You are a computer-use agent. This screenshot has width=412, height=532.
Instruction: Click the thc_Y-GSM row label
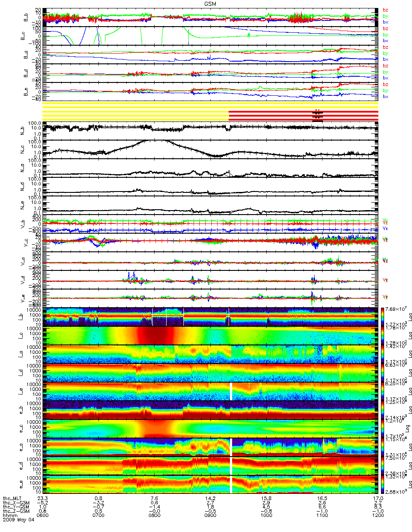tap(16, 507)
